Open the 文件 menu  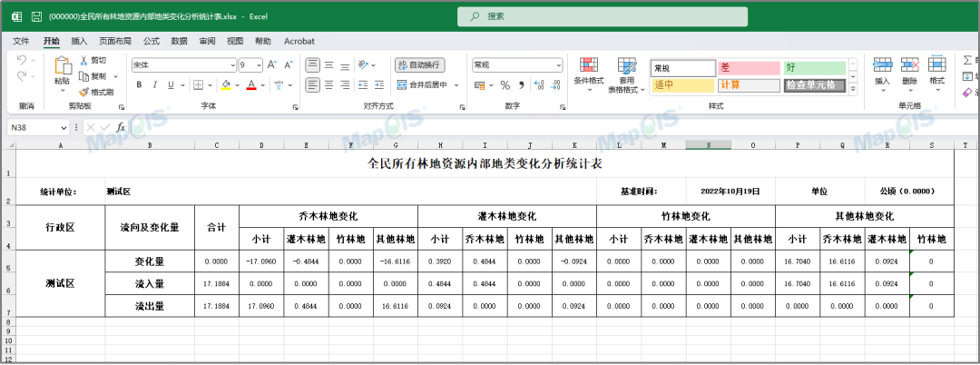21,41
